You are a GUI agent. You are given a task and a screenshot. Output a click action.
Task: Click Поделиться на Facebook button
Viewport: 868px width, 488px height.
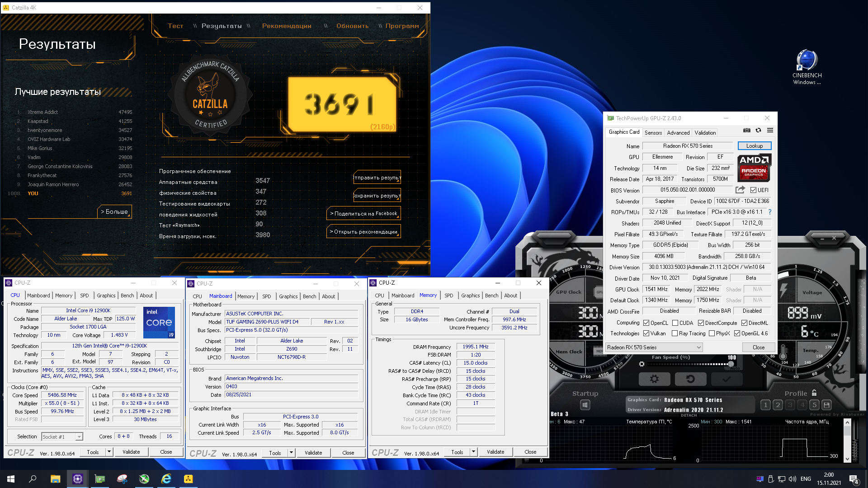tap(363, 213)
